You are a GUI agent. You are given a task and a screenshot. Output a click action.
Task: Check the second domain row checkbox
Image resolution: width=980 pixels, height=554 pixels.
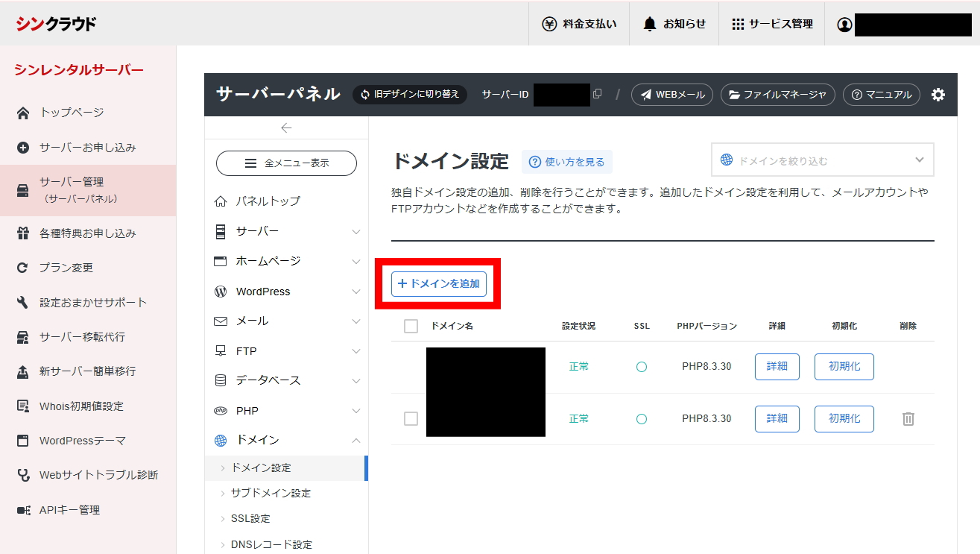pyautogui.click(x=411, y=419)
